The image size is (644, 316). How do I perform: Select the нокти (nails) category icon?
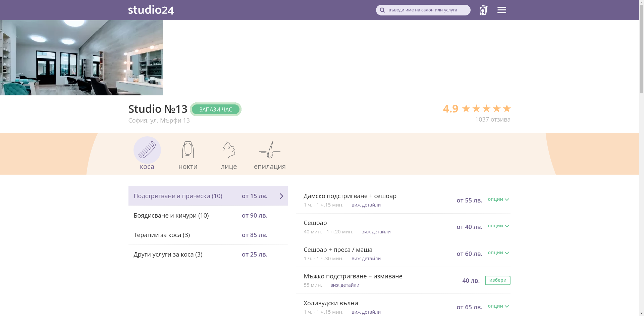coord(188,150)
